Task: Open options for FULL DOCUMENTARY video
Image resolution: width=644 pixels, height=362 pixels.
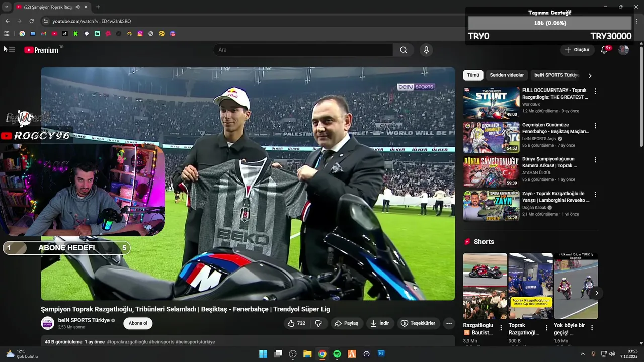Action: tap(595, 92)
